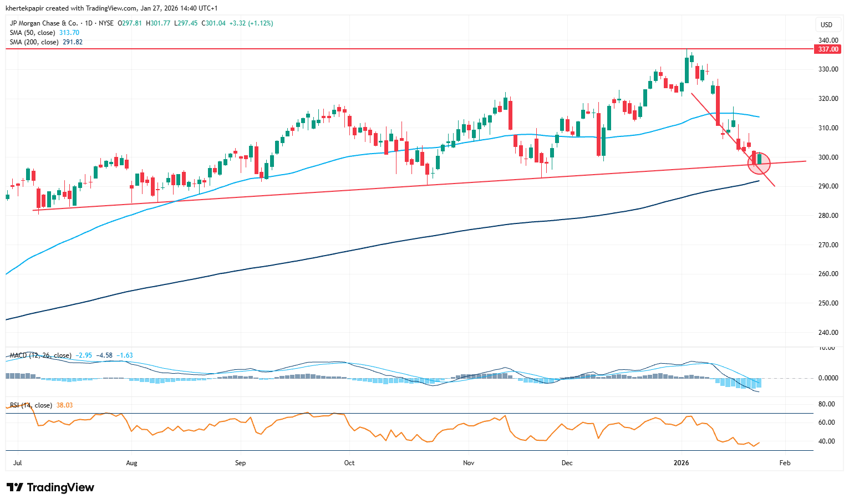Click the 300.00 price scale label
Screen dimensions: 849x504
coord(828,157)
